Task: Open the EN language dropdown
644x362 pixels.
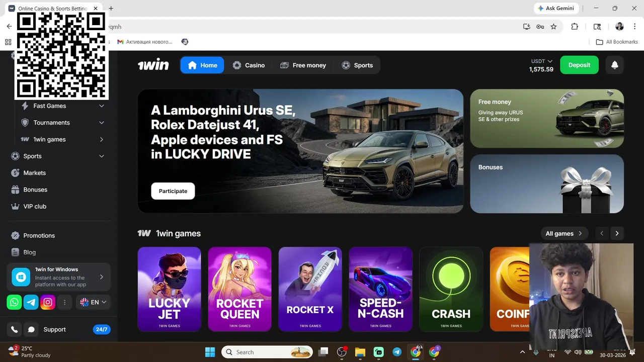Action: [94, 302]
